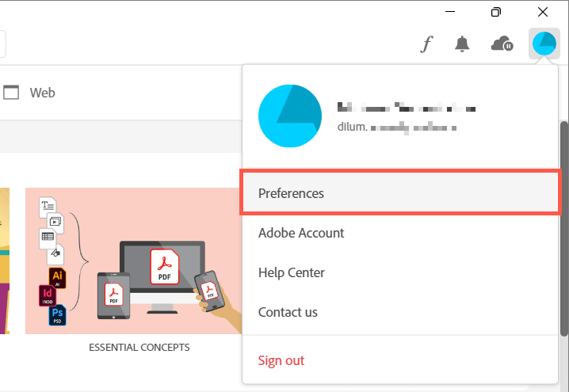The image size is (569, 392).
Task: Check the paused cloud sync status icon
Action: (x=502, y=44)
